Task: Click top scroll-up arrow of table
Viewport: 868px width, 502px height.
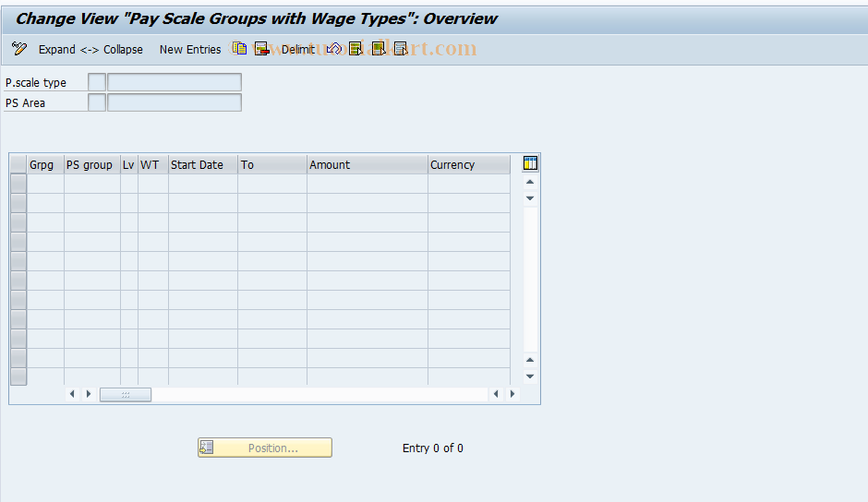Action: pyautogui.click(x=530, y=182)
